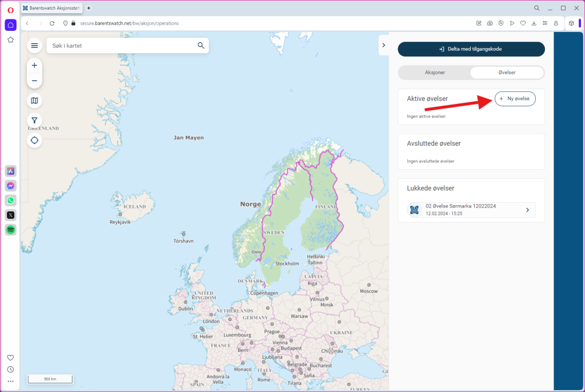Image resolution: width=585 pixels, height=392 pixels.
Task: Expand the 02 Øvelse Sørmarka entry chevron
Action: [527, 210]
